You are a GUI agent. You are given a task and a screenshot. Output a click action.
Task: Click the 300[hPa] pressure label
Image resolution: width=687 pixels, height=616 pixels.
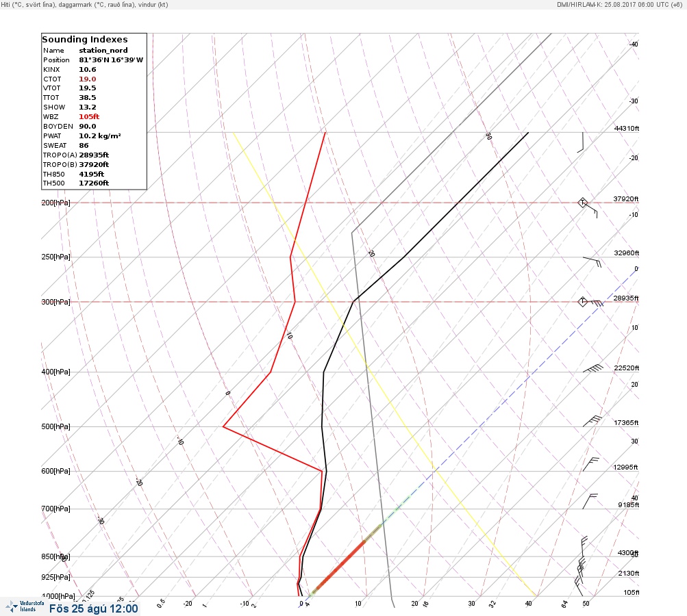(x=55, y=302)
